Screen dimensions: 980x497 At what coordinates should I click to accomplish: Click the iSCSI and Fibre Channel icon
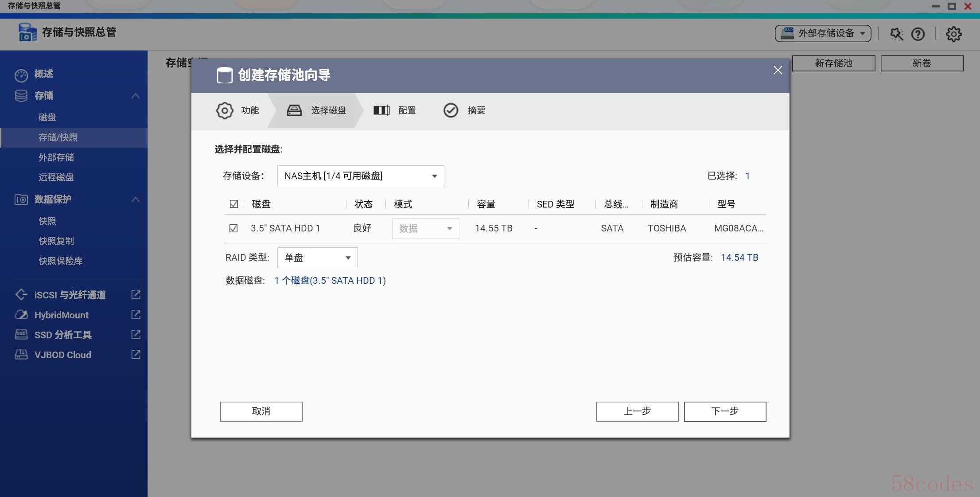tap(21, 294)
